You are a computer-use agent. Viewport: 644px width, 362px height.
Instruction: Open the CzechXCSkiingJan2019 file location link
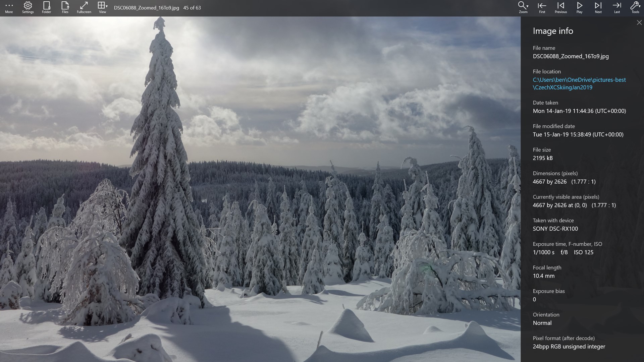pos(563,87)
